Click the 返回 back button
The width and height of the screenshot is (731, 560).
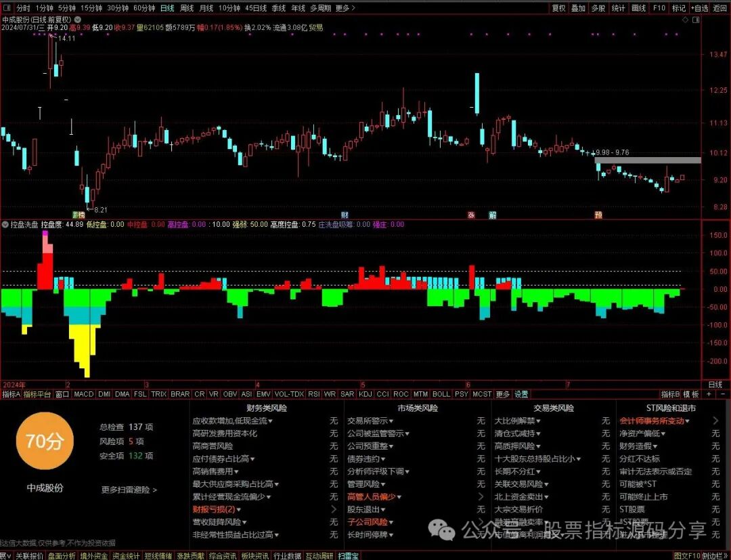[x=719, y=8]
